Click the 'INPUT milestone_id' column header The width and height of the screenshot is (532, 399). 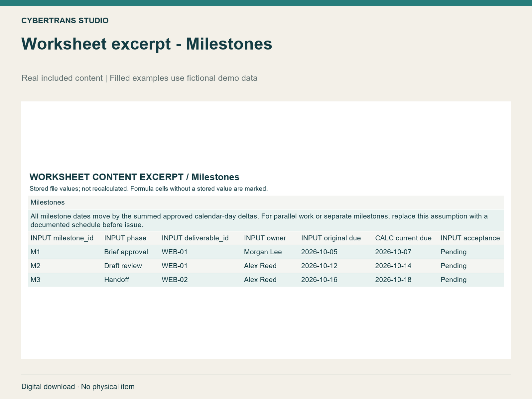62,238
